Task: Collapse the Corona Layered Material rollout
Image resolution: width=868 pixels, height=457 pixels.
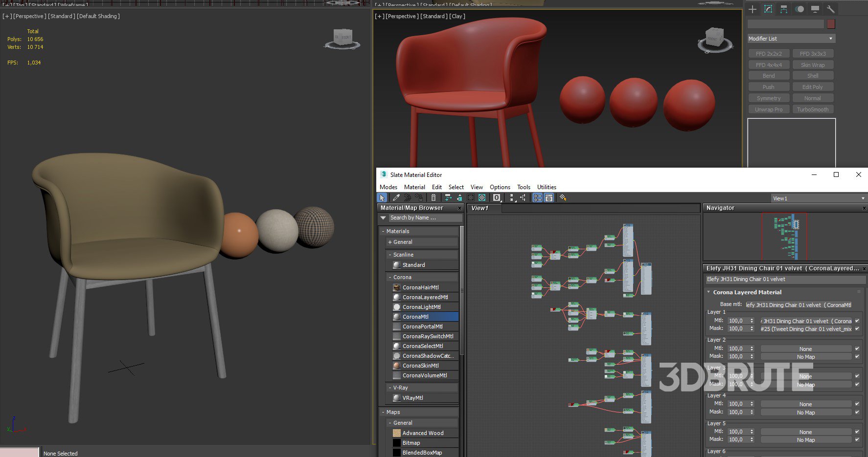Action: pyautogui.click(x=747, y=292)
